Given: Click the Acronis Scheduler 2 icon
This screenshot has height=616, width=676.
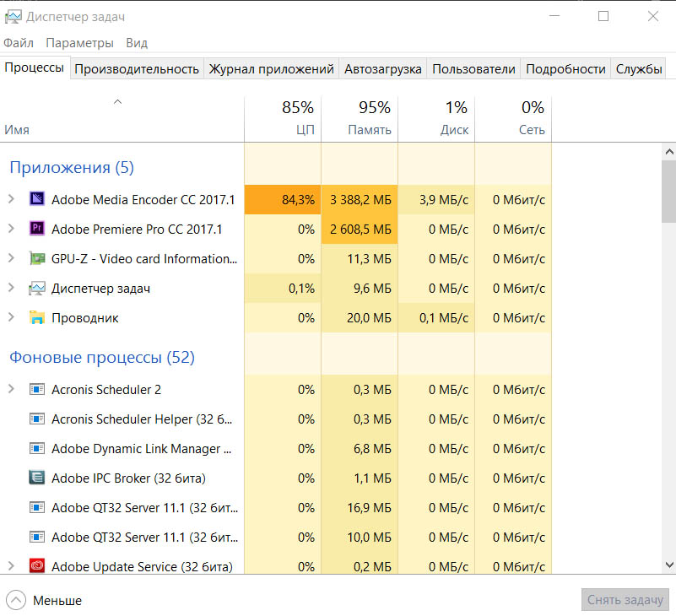Looking at the screenshot, I should 37,389.
